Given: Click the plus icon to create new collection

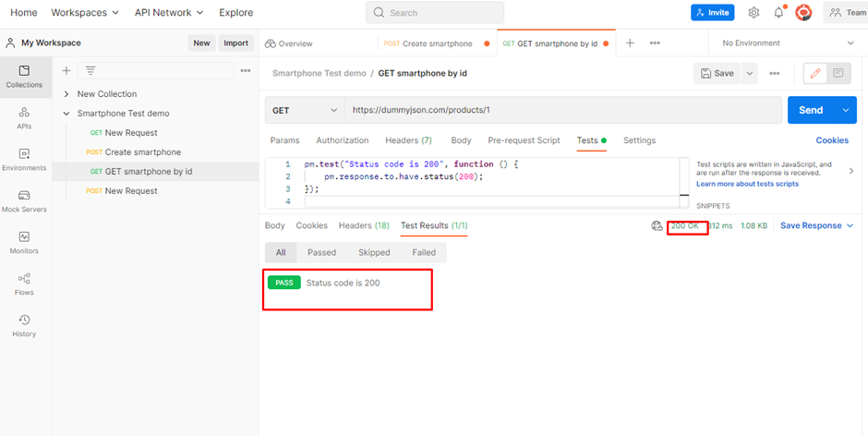Looking at the screenshot, I should pos(66,70).
